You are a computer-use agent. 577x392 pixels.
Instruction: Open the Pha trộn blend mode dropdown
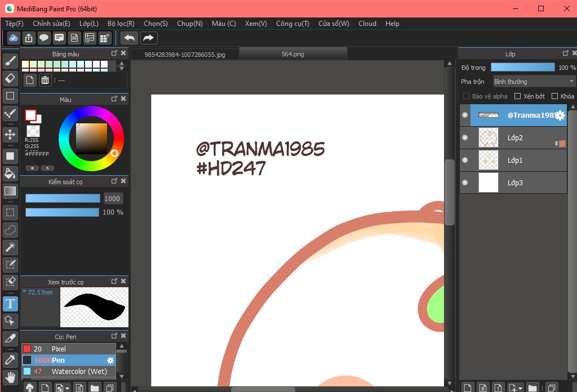pos(534,82)
